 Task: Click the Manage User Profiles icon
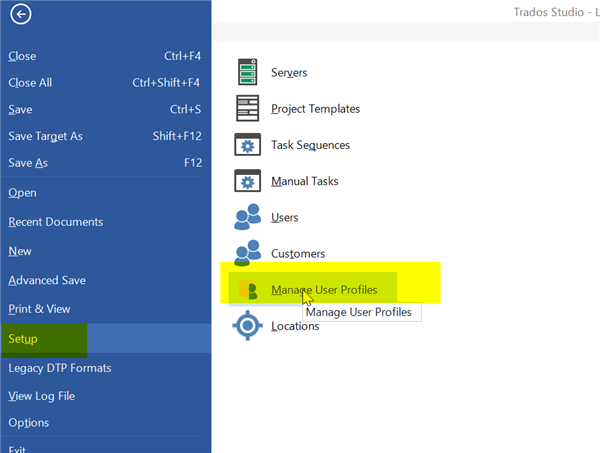(248, 290)
